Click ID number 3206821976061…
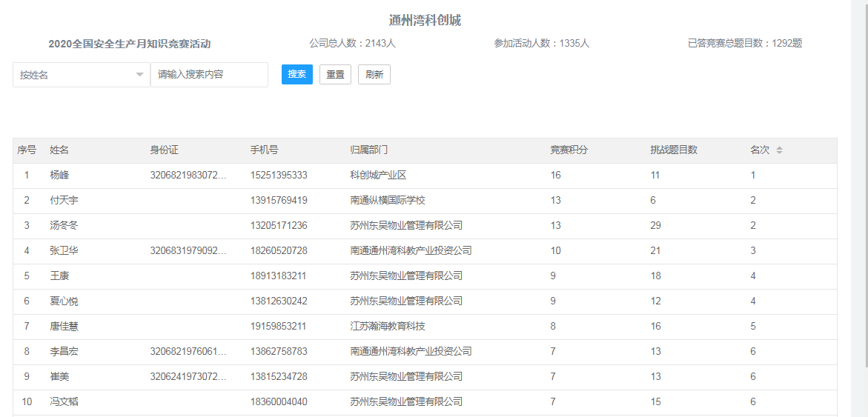Viewport: 868px width, 417px height. click(x=188, y=352)
